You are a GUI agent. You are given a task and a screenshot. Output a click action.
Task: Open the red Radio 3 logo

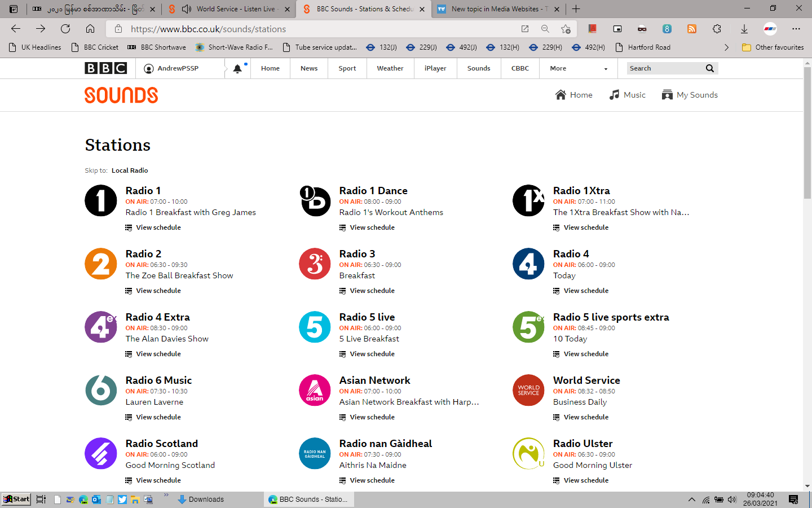pos(315,264)
